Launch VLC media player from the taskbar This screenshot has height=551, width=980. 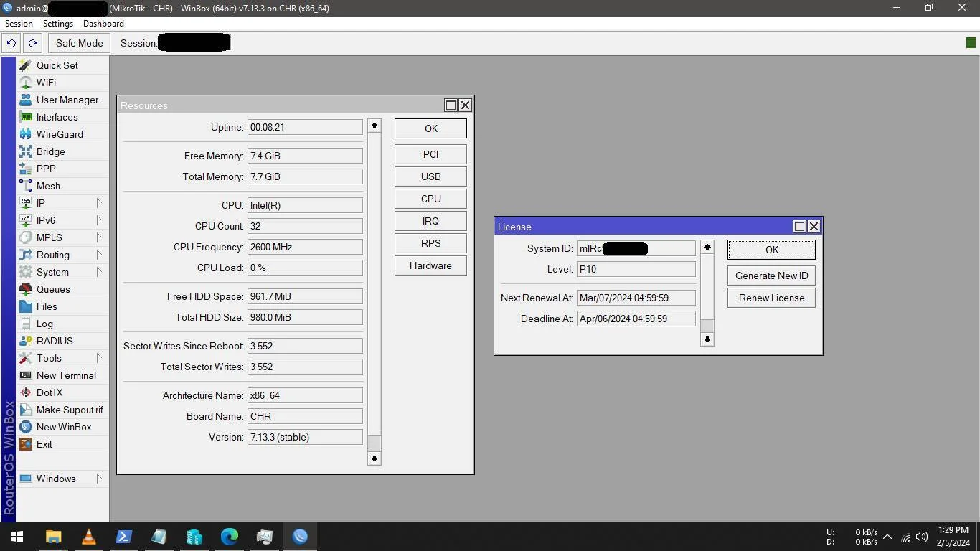[88, 537]
